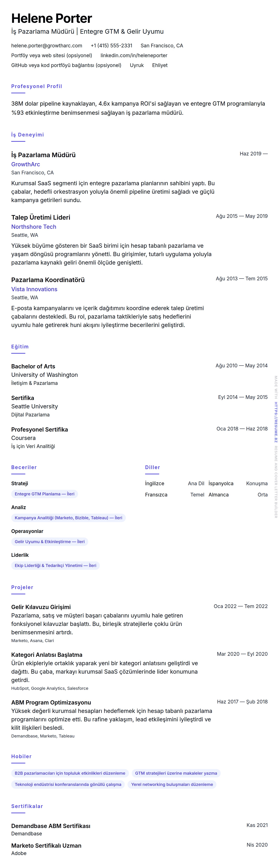Open the Vista Innovations company link
Image resolution: width=279 pixels, height=868 pixels.
tap(34, 289)
